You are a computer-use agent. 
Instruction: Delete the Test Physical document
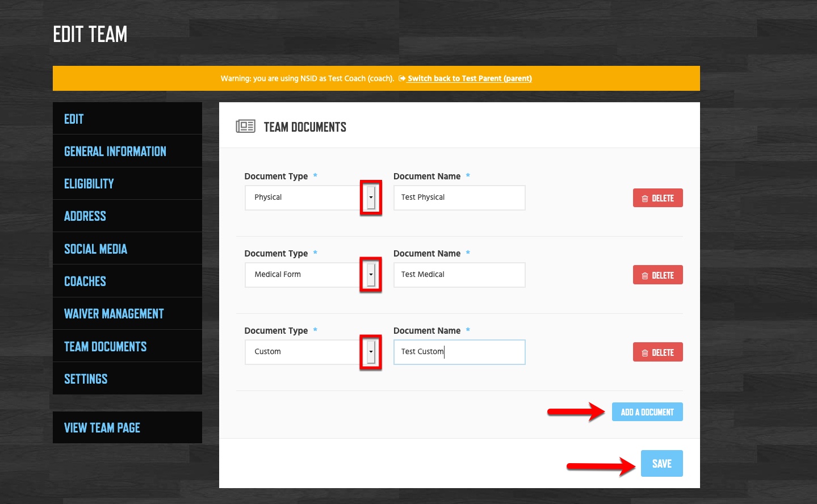[657, 198]
